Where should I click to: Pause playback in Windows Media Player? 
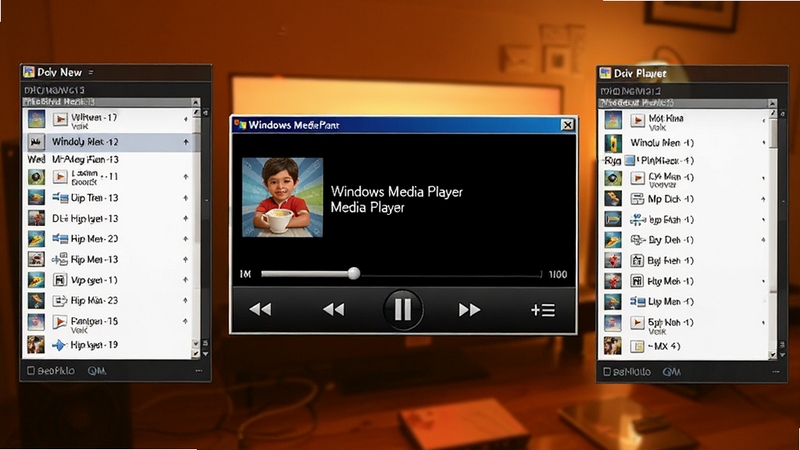[403, 309]
